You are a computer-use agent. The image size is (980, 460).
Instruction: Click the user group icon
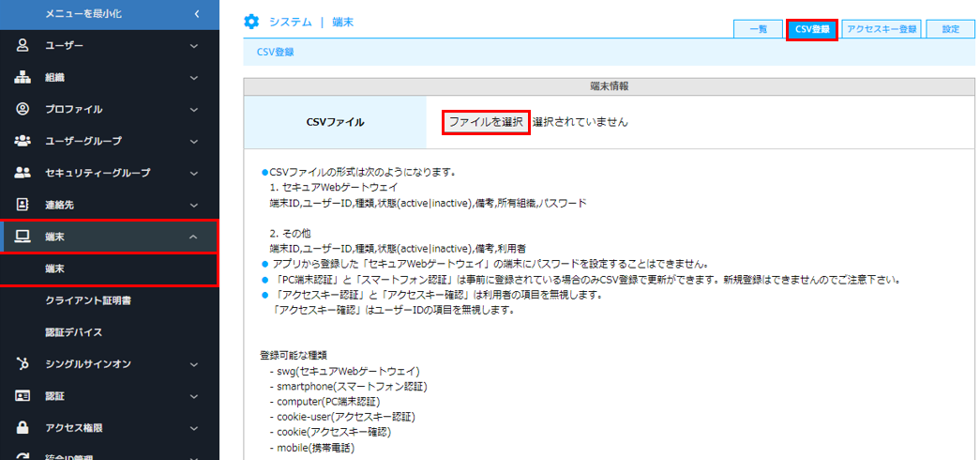point(23,141)
